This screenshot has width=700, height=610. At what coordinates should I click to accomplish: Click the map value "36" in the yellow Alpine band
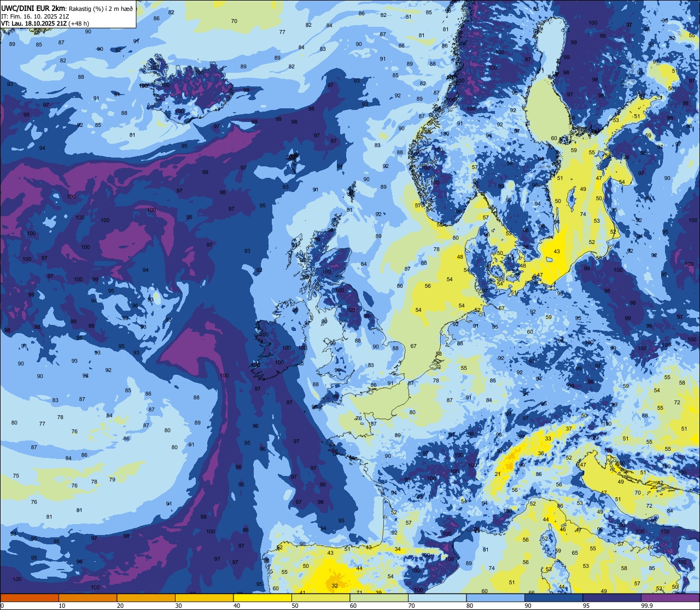click(x=541, y=453)
